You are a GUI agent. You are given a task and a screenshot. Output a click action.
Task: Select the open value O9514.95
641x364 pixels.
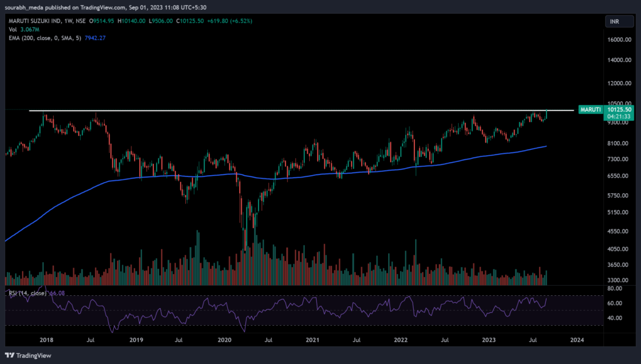102,21
